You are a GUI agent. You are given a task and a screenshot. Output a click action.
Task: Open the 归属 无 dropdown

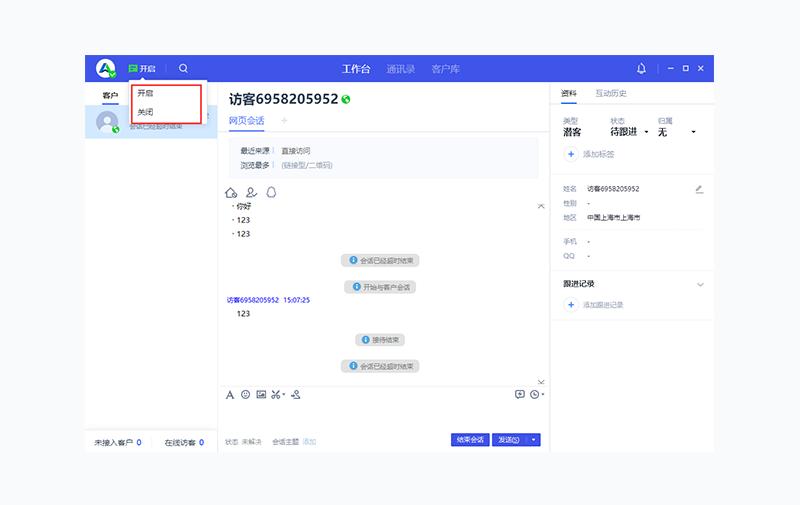[x=677, y=132]
